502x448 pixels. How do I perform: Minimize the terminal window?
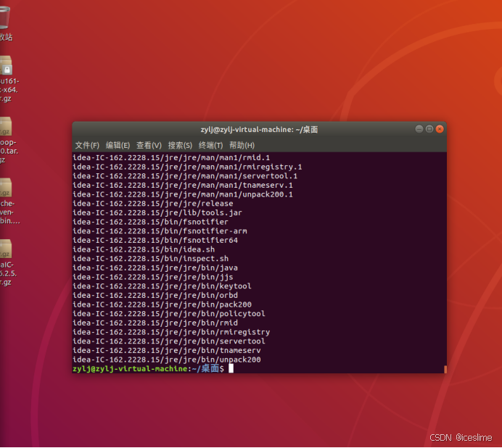419,129
